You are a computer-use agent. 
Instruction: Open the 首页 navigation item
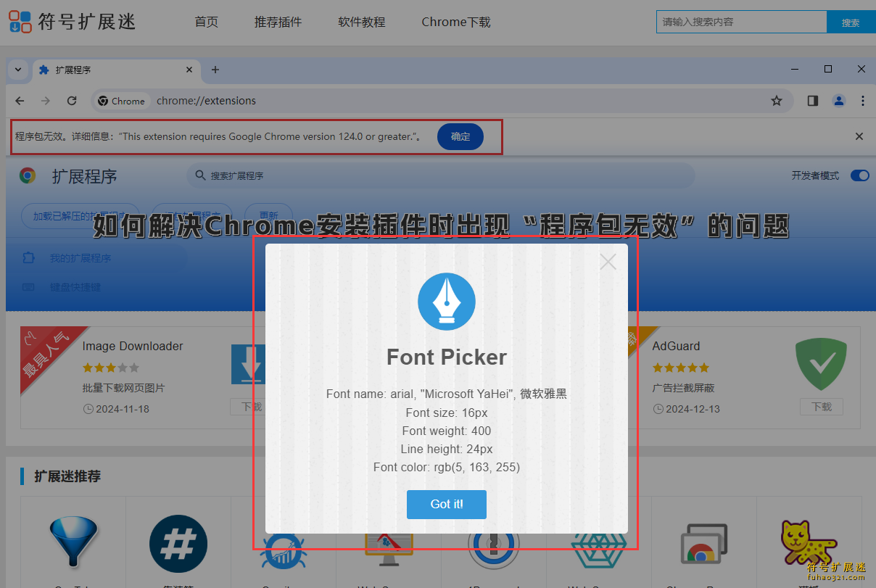coord(207,22)
